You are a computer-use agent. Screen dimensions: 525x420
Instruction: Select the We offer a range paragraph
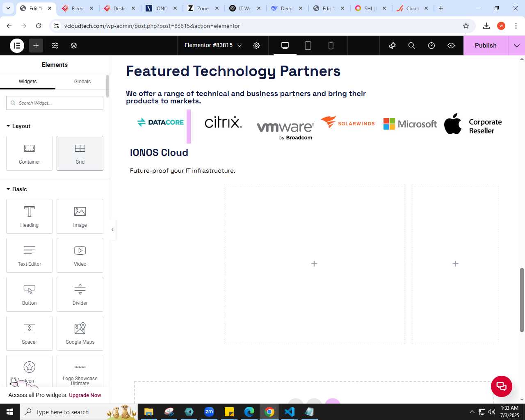pyautogui.click(x=246, y=97)
